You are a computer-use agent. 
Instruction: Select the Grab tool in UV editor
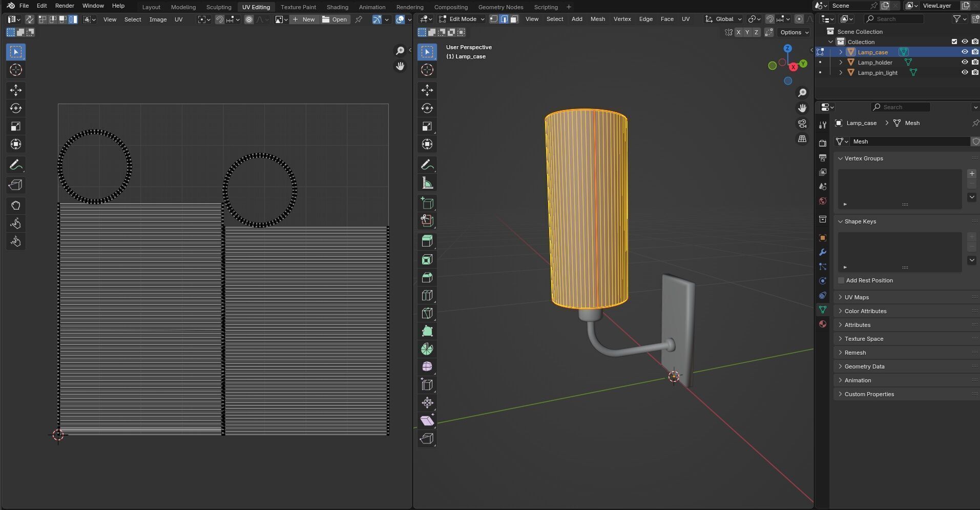[x=16, y=206]
